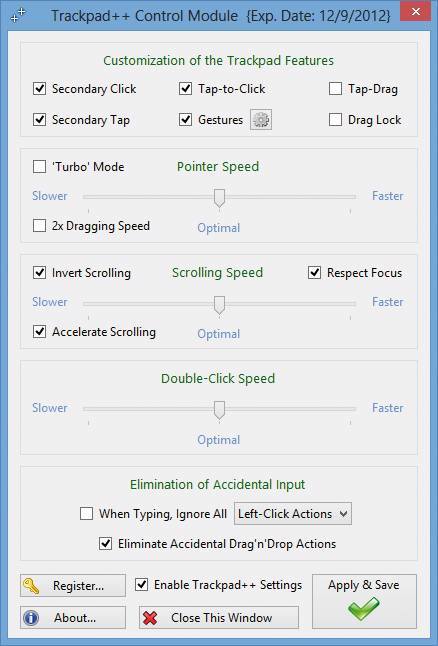Disable Invert Scrolling
The width and height of the screenshot is (438, 646).
tap(39, 272)
